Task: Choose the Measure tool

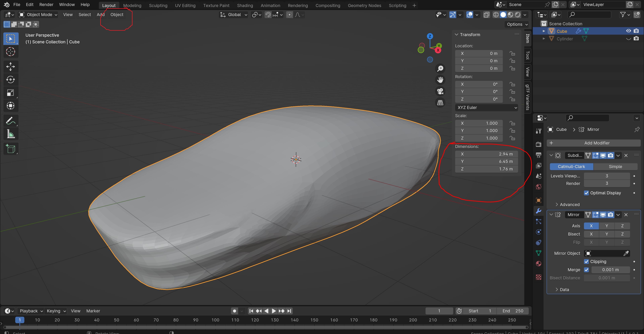Action: (11, 134)
